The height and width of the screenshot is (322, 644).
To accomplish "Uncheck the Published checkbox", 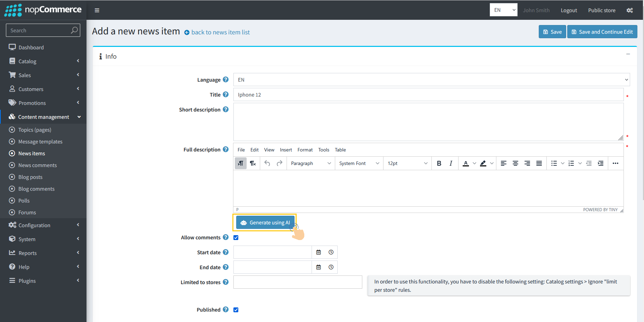I will pos(236,310).
